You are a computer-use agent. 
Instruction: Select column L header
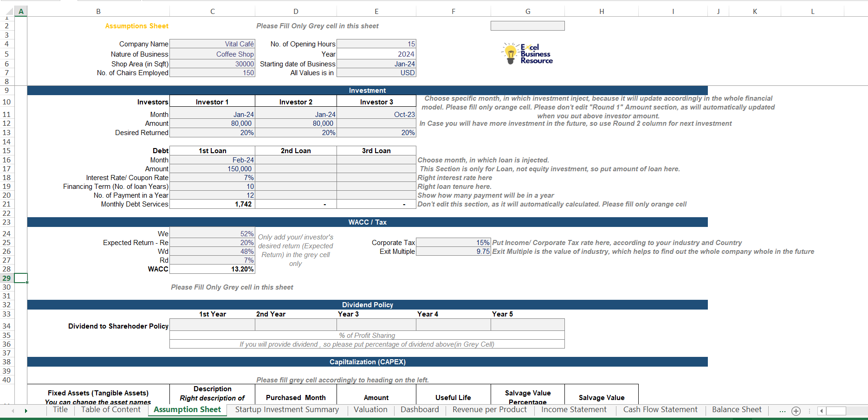(813, 12)
